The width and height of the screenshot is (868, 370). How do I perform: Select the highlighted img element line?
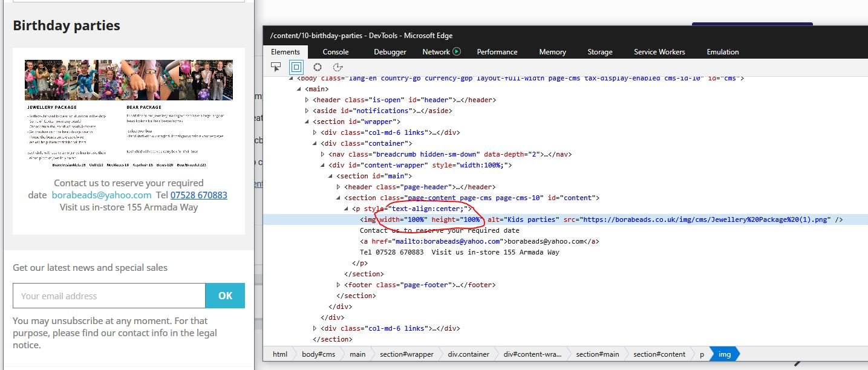click(x=566, y=219)
